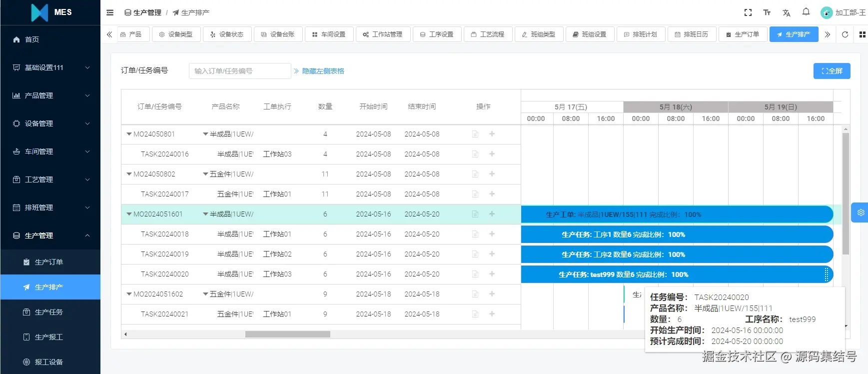The height and width of the screenshot is (374, 868).
Task: Toggle the hamburger sidebar collapse icon
Action: pos(110,12)
